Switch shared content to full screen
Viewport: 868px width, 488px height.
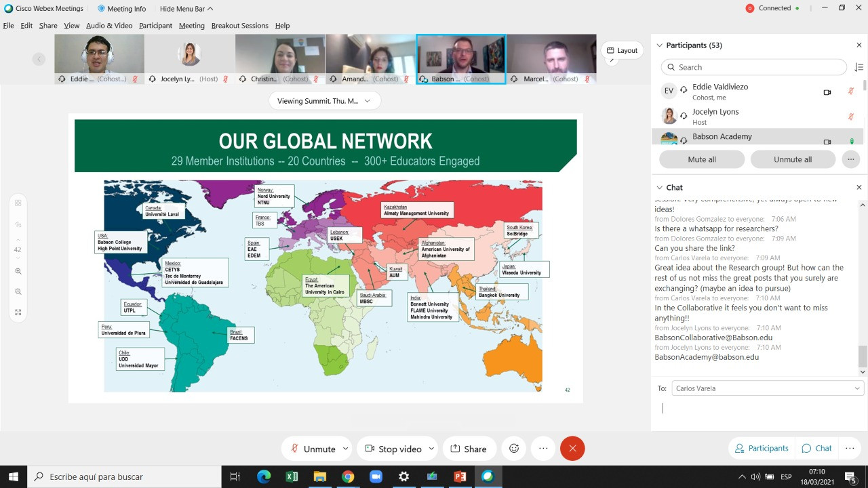18,312
